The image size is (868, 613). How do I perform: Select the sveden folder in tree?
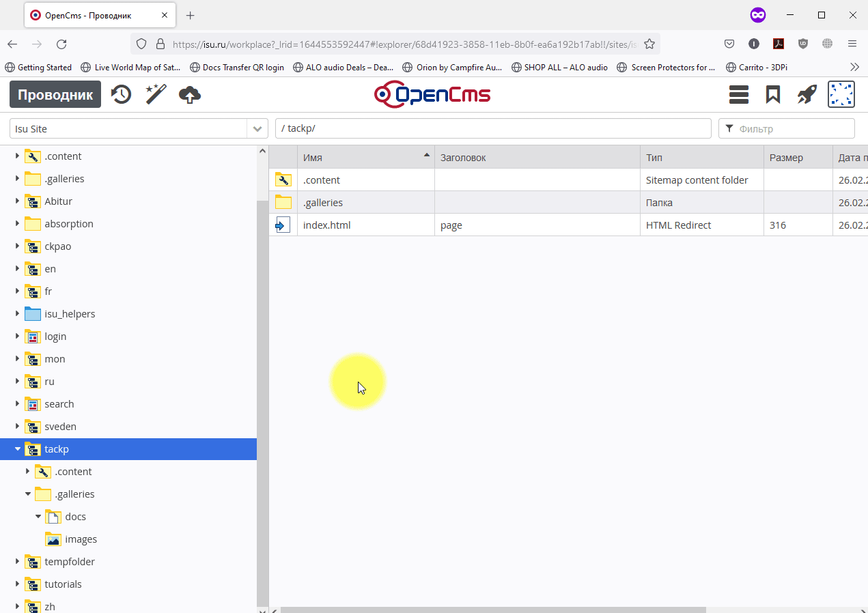tap(60, 427)
